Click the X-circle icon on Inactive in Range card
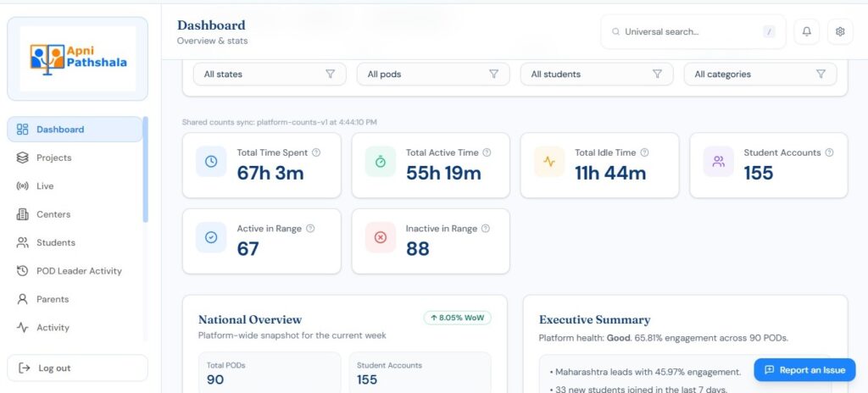The width and height of the screenshot is (868, 393). [x=381, y=237]
